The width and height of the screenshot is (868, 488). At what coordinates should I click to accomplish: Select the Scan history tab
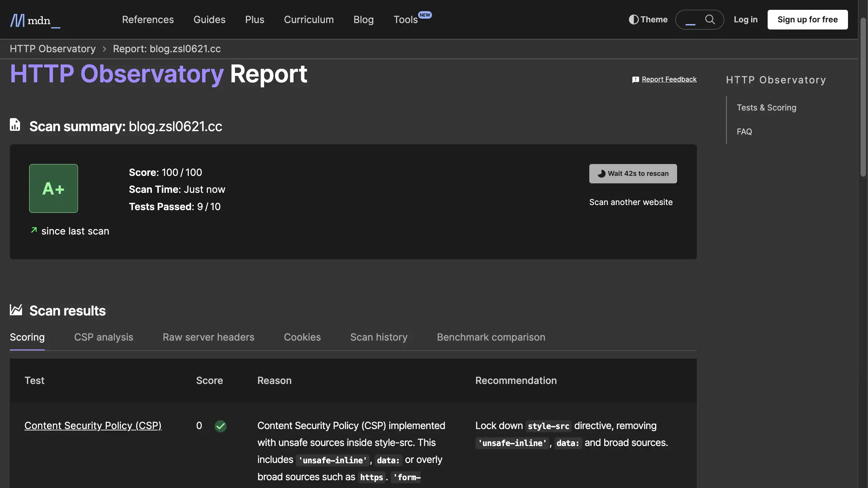[379, 337]
